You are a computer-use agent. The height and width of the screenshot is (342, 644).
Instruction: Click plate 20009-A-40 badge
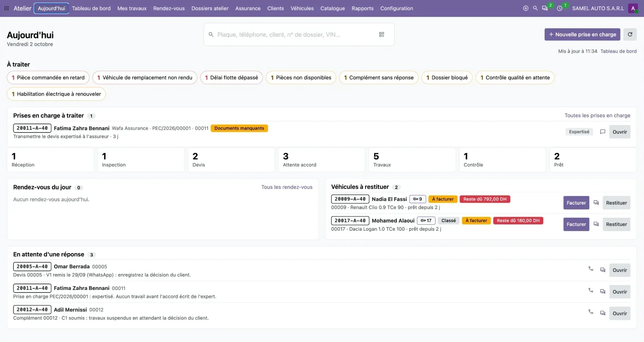pos(350,199)
